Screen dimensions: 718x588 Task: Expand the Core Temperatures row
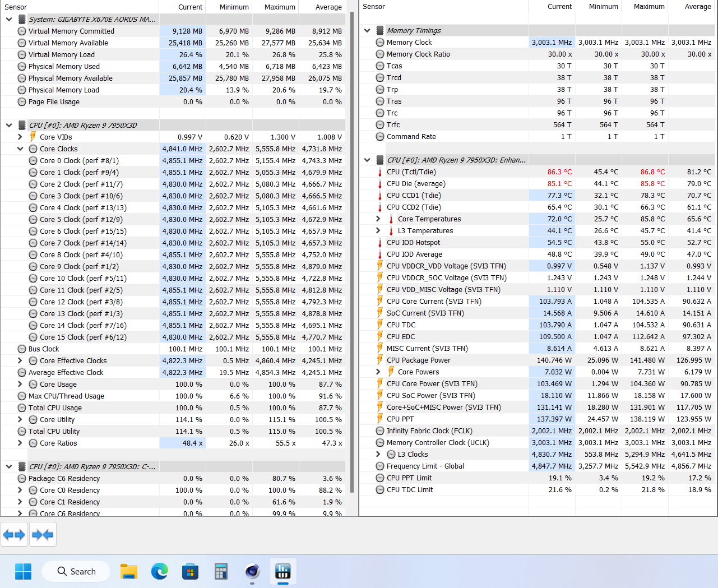378,219
